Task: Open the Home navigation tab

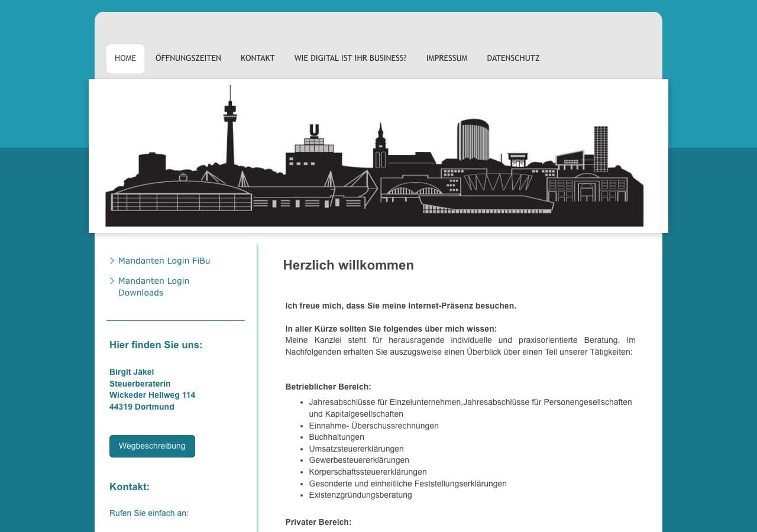Action: click(x=125, y=59)
